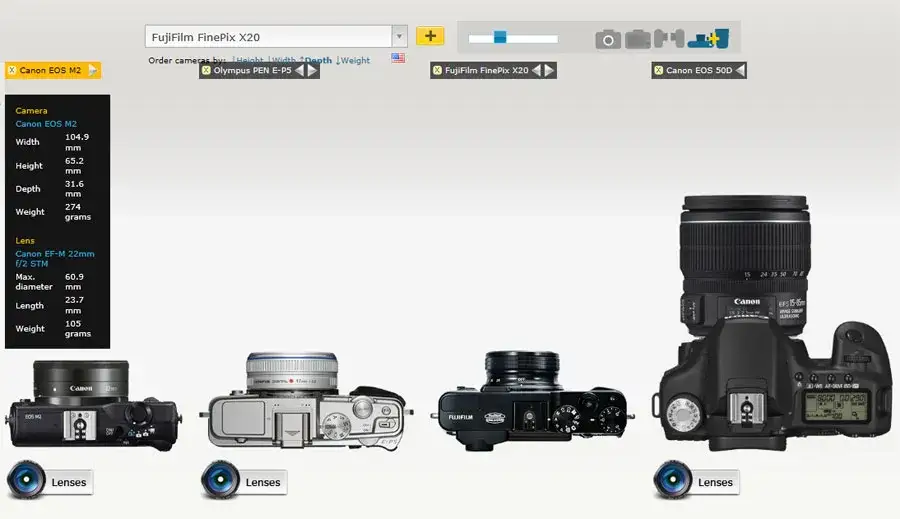
Task: Select the front view camera icon
Action: [608, 39]
